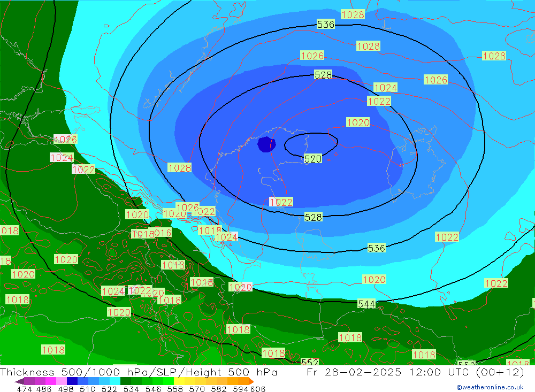Screen dimensions: 535x392
Task: Click the lower 536 contour label
Action: [x=377, y=248]
